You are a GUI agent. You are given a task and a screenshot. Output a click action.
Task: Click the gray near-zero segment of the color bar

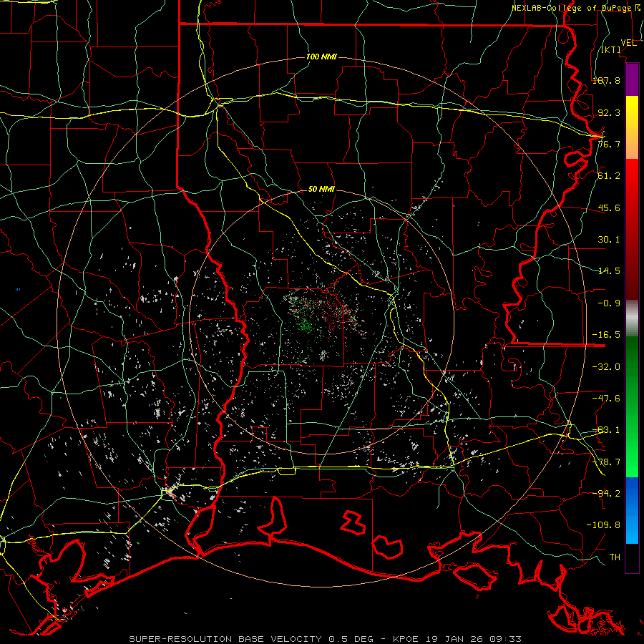point(632,318)
